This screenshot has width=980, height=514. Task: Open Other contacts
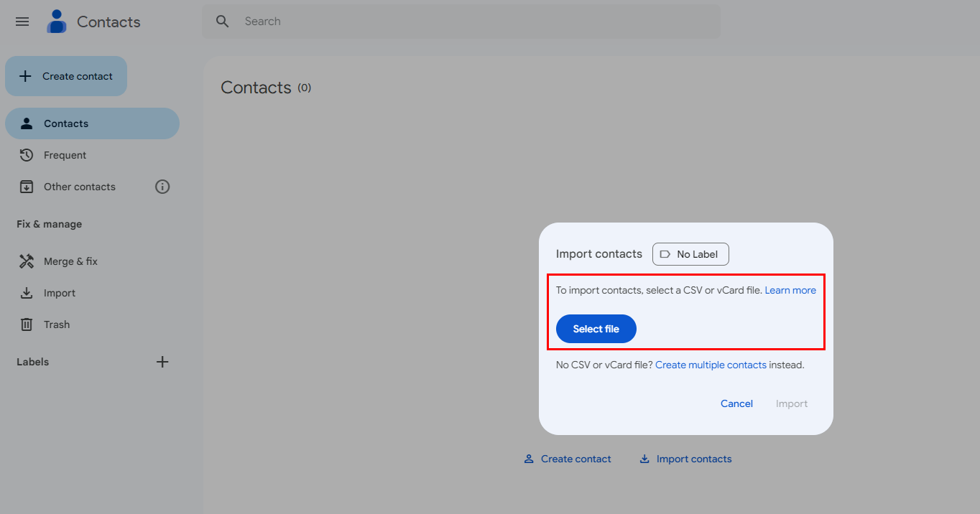[79, 186]
